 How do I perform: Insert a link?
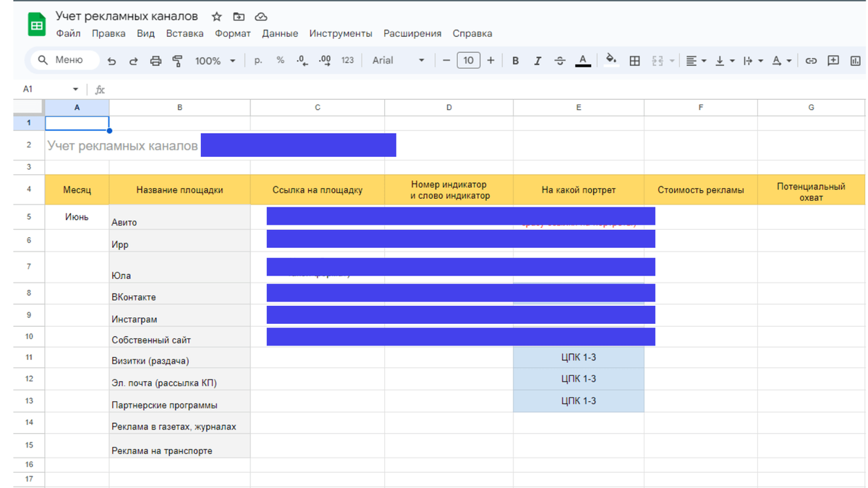click(811, 61)
